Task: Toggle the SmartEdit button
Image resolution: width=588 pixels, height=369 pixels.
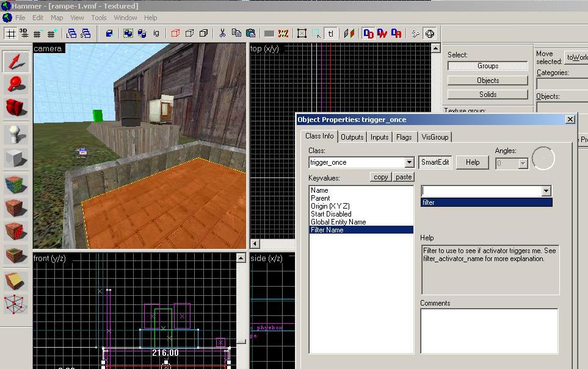Action: [435, 162]
